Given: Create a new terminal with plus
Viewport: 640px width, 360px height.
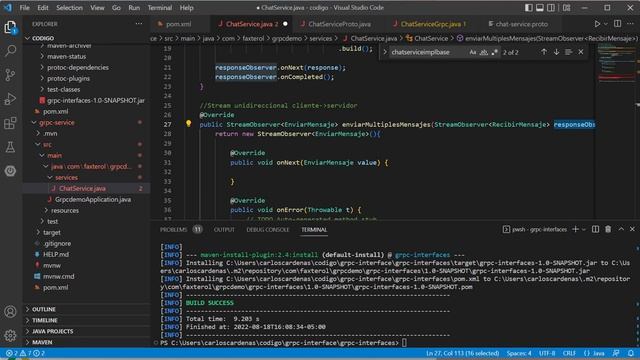Looking at the screenshot, I should coord(576,229).
